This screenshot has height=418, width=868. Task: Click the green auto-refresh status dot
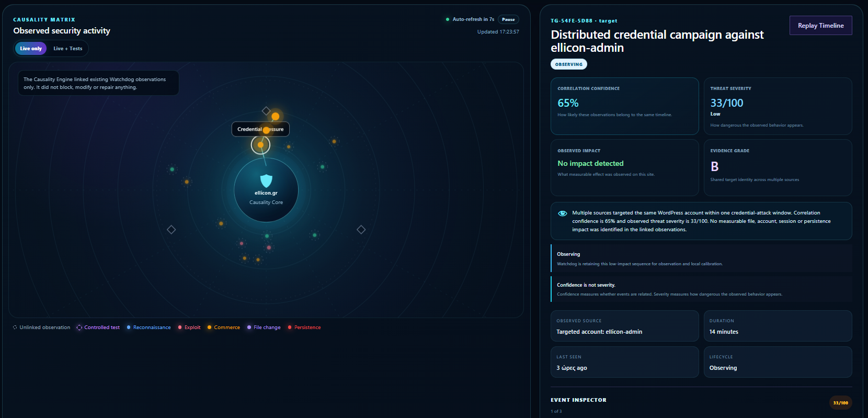pos(448,19)
